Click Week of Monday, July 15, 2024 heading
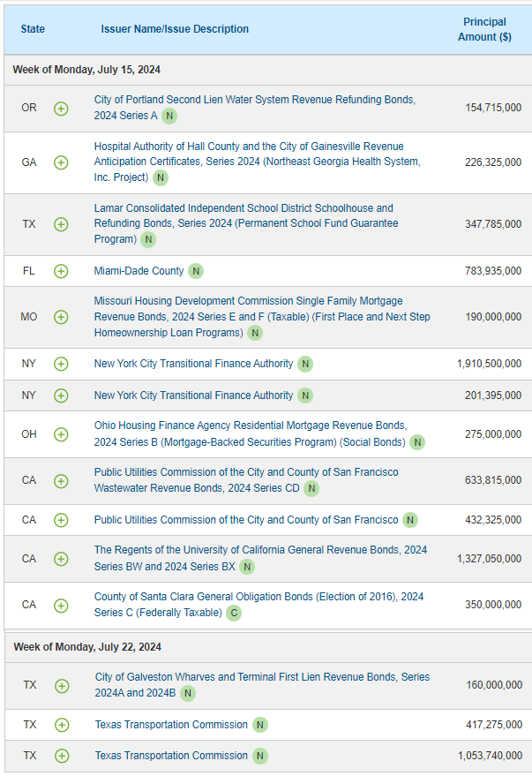Screen dimensions: 532x776 (86, 70)
